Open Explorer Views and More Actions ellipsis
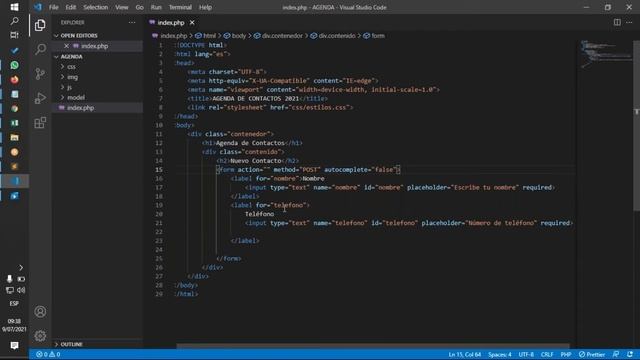 coord(132,22)
